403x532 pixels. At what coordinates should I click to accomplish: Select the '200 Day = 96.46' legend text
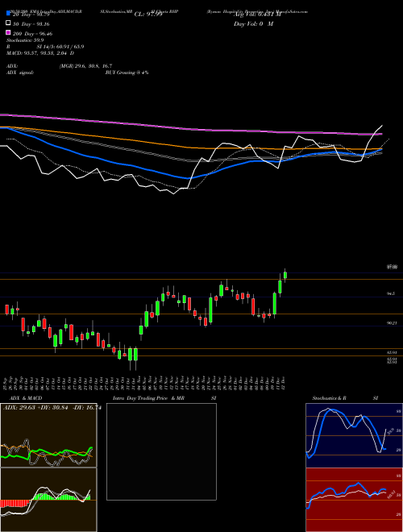[32, 34]
